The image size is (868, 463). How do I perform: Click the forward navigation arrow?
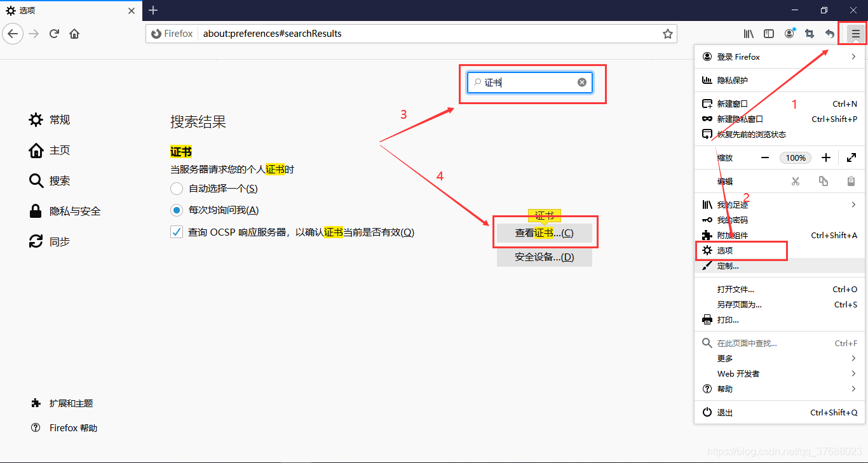(34, 34)
